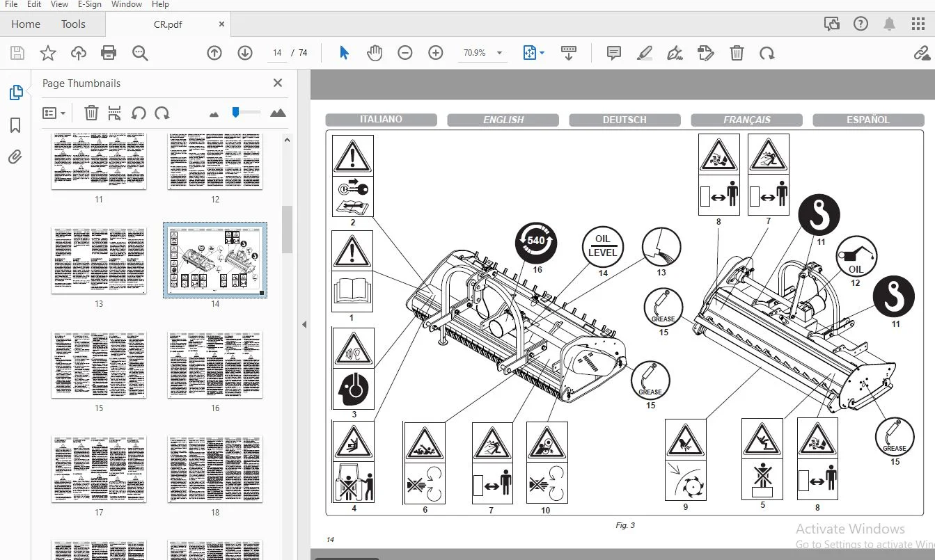Screen dimensions: 935x560
Task: Open the Edit menu
Action: tap(34, 4)
